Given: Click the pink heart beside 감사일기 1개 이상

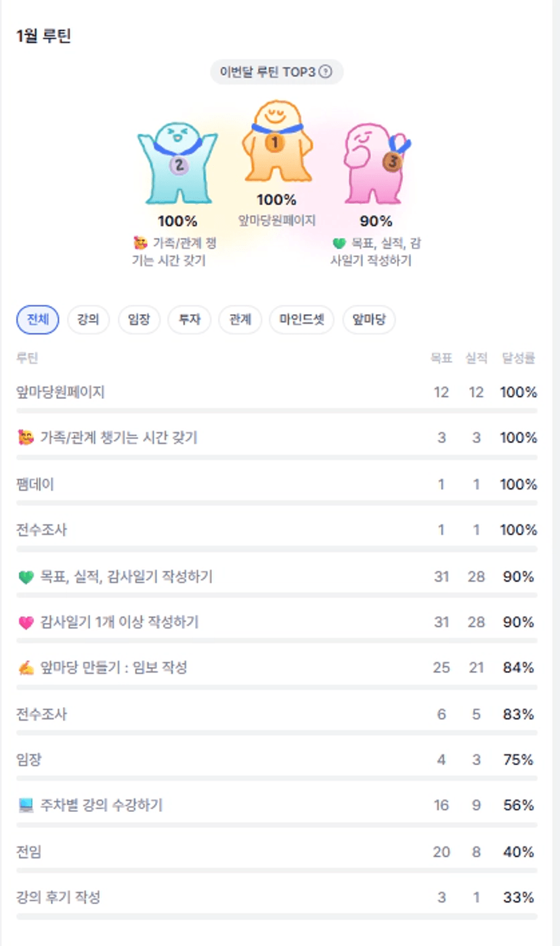Looking at the screenshot, I should 26,623.
